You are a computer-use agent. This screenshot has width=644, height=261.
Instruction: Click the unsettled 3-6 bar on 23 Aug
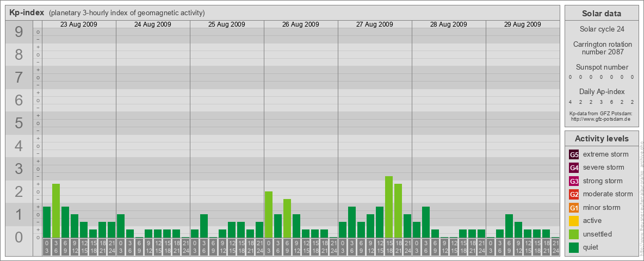[x=56, y=211]
